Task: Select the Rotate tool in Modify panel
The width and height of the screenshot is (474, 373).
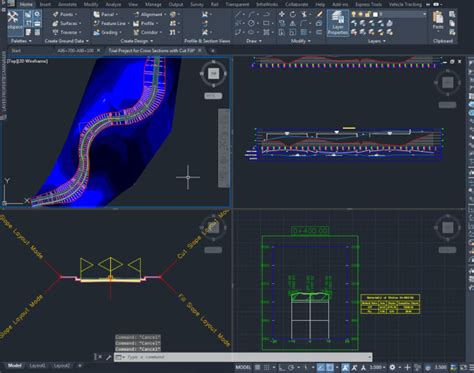Action: [293, 14]
